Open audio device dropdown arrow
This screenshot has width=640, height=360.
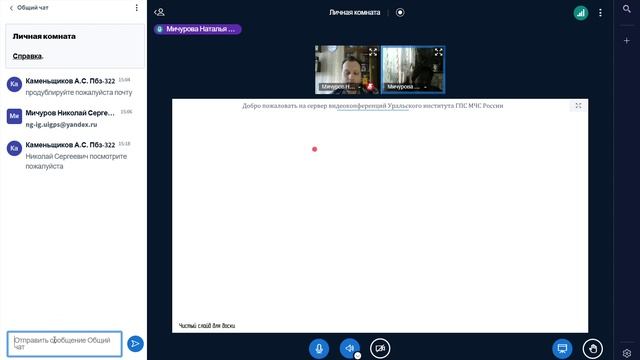[358, 356]
